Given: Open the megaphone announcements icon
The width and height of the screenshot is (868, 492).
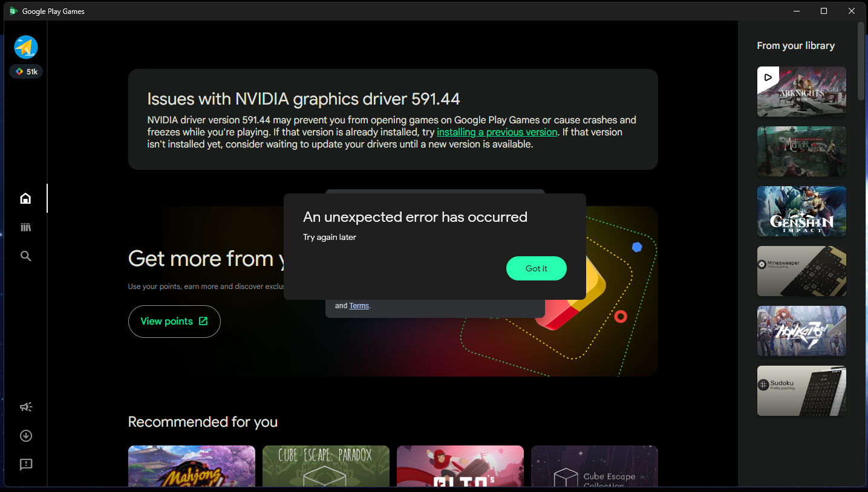Looking at the screenshot, I should click(25, 407).
